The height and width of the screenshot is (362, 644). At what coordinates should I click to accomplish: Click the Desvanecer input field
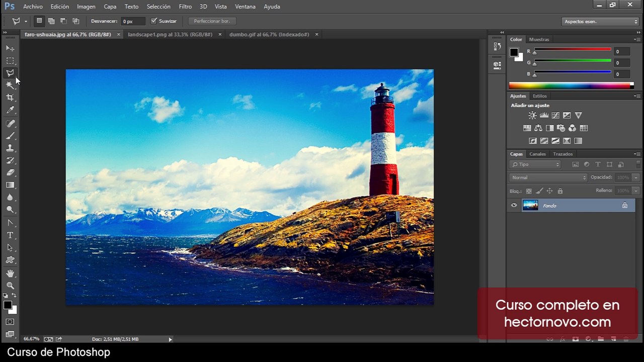tap(133, 21)
